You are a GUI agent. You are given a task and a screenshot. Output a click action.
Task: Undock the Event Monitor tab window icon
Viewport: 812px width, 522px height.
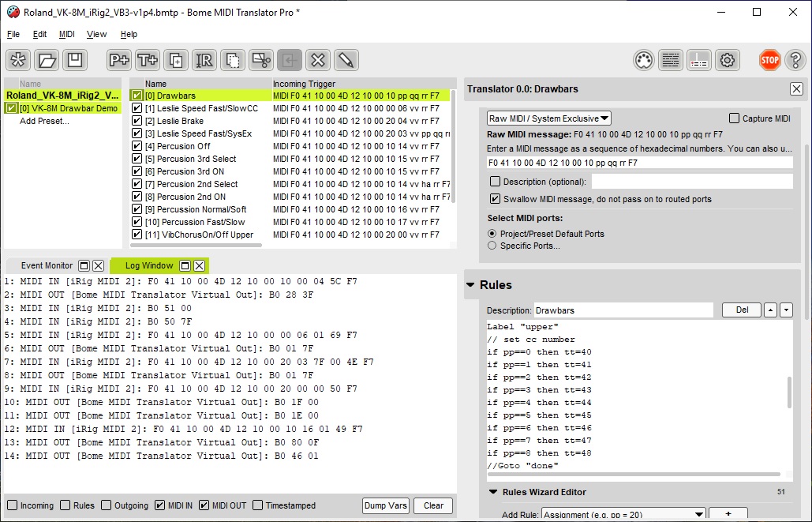[x=84, y=265]
